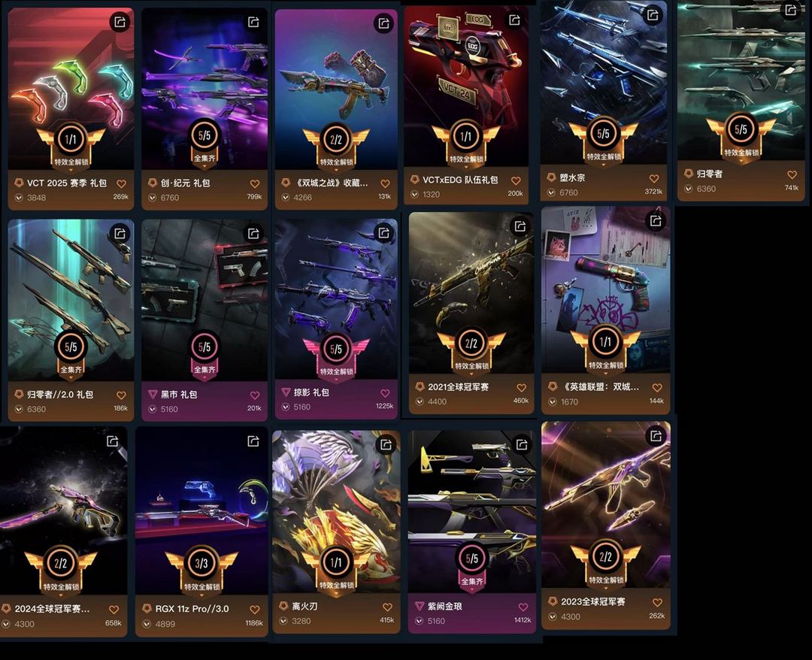Select the 离火刃 fan artwork thumbnail
Screen dimensions: 812x660
(x=336, y=511)
